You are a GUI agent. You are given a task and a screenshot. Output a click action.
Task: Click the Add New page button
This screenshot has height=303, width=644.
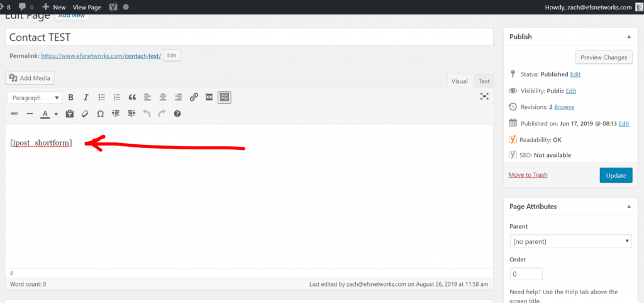tap(72, 16)
